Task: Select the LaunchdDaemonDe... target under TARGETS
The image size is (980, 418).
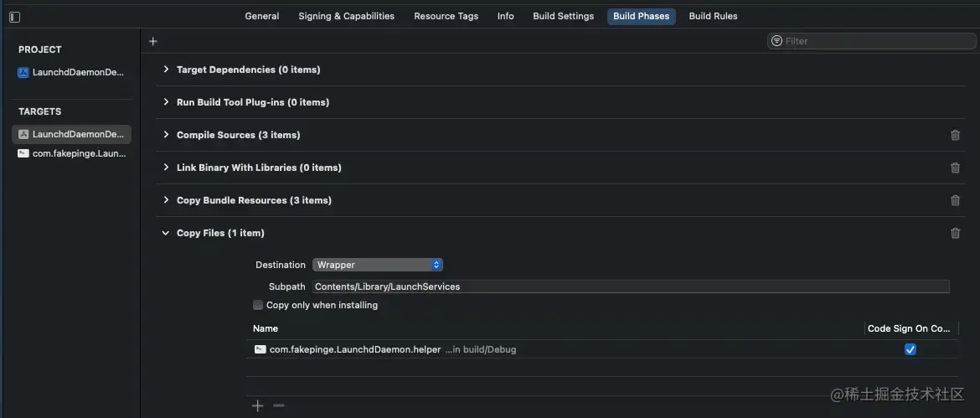Action: (x=72, y=134)
